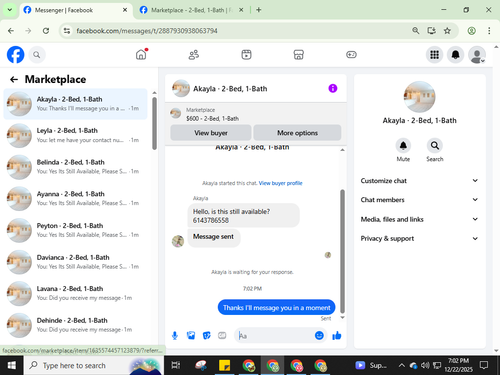Screen dimensions: 500x375
Task: Click the View buyer button
Action: point(211,133)
